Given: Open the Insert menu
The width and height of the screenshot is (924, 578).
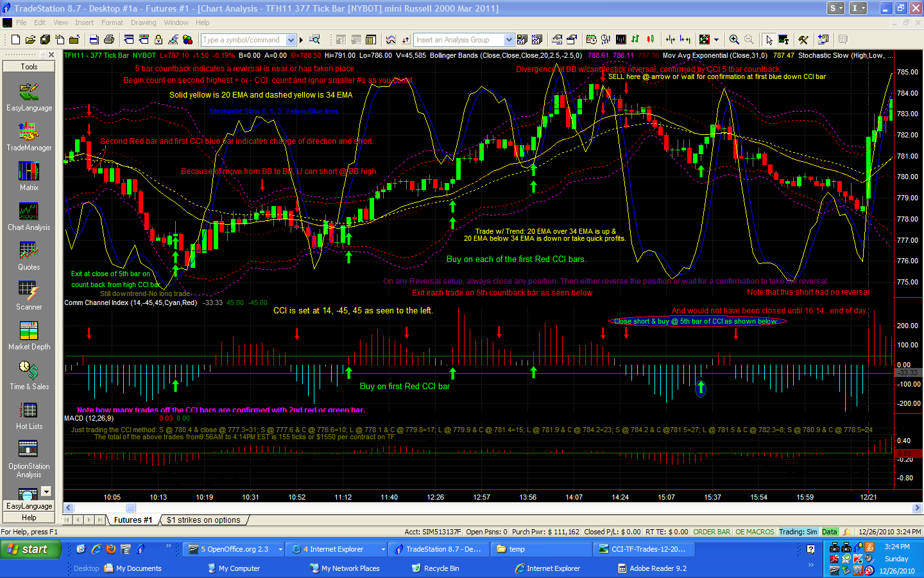Looking at the screenshot, I should coord(84,22).
